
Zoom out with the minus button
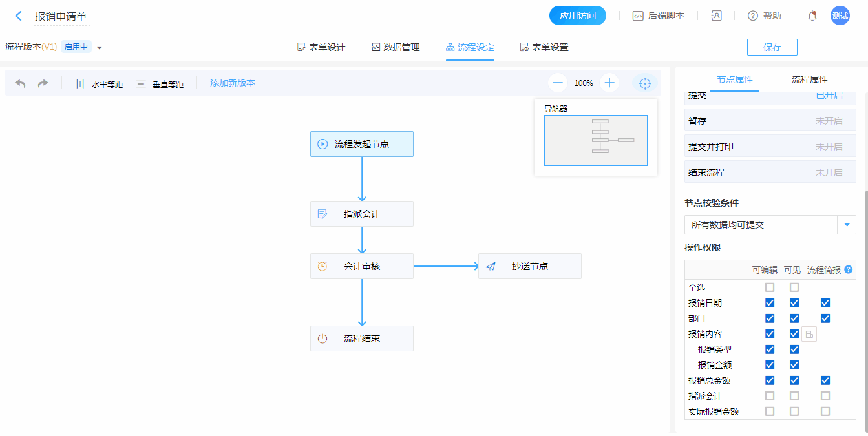pyautogui.click(x=558, y=83)
